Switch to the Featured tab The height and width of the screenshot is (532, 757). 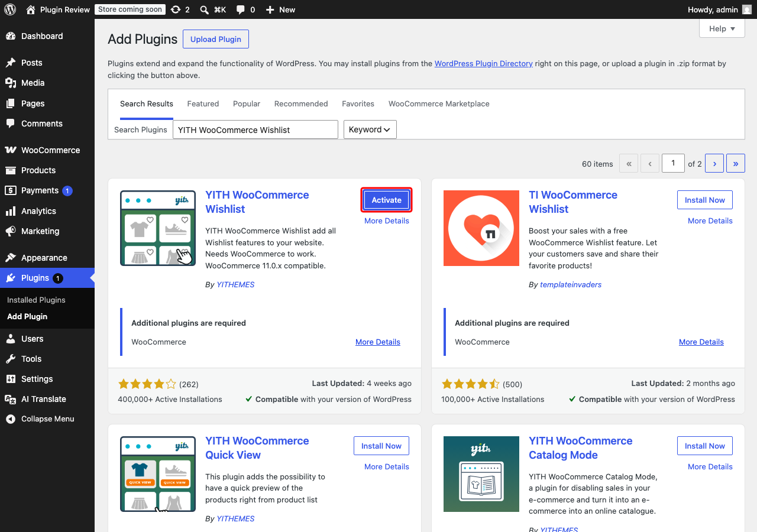pos(203,104)
